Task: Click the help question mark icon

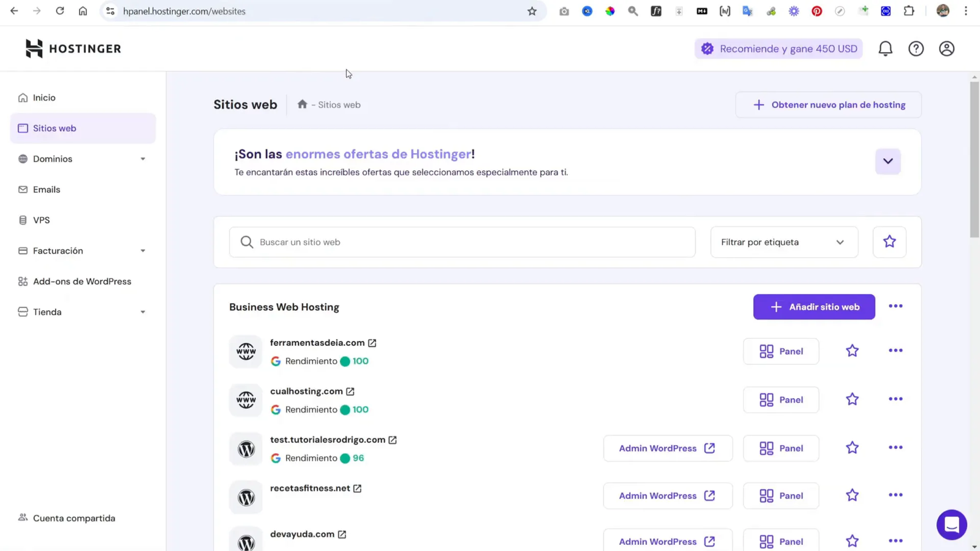Action: 916,48
